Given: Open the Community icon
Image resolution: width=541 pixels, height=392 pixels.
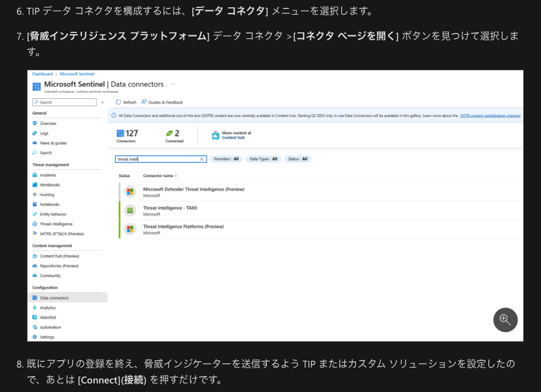Looking at the screenshot, I should [35, 275].
